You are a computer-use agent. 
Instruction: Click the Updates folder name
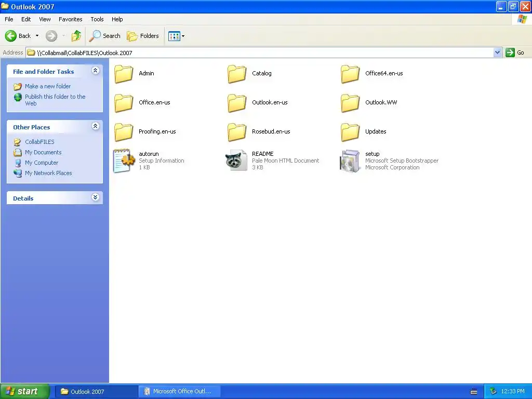pyautogui.click(x=376, y=131)
